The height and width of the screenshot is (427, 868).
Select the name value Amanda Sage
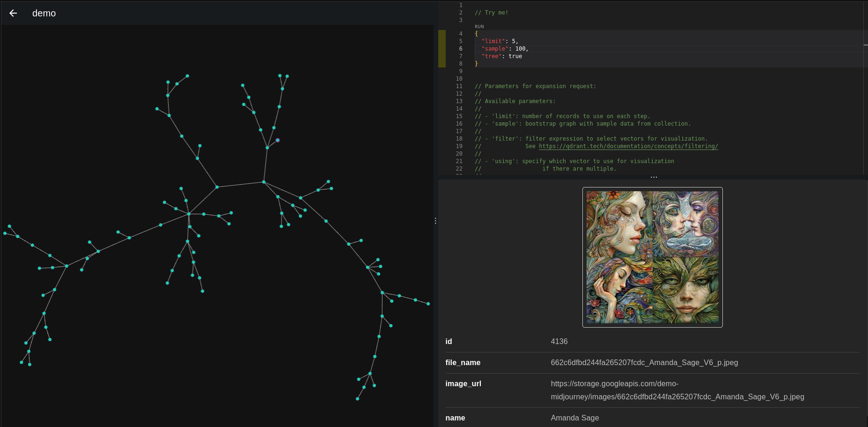click(x=574, y=418)
